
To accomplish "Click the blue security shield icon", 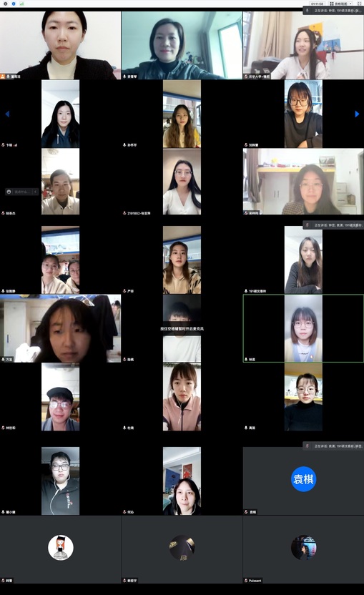I will (x=14, y=4).
